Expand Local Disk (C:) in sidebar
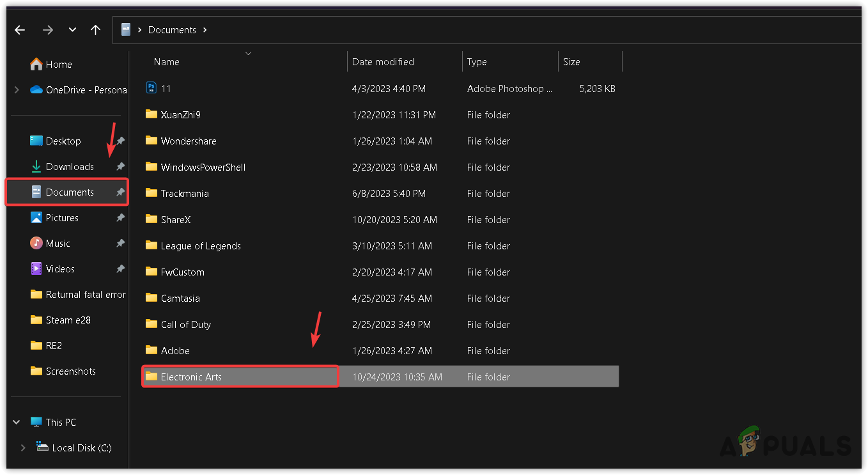Viewport: 868px width, 475px height. pyautogui.click(x=23, y=448)
